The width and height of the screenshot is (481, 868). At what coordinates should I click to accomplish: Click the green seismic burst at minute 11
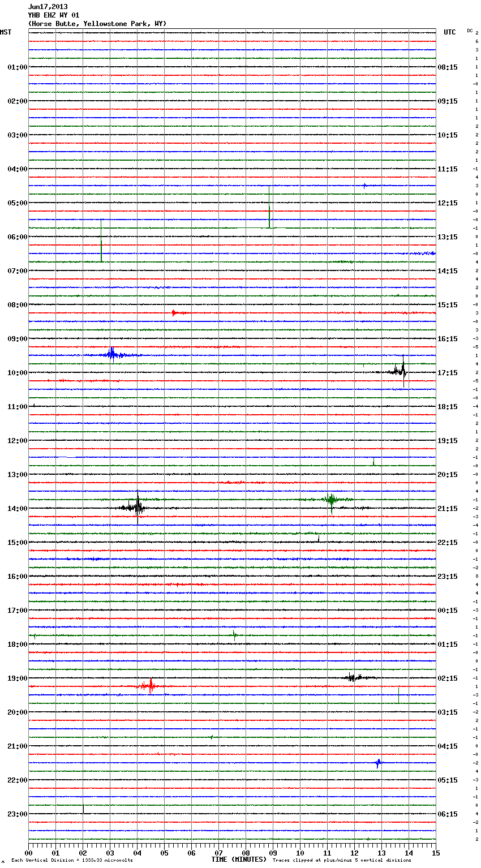click(x=331, y=500)
